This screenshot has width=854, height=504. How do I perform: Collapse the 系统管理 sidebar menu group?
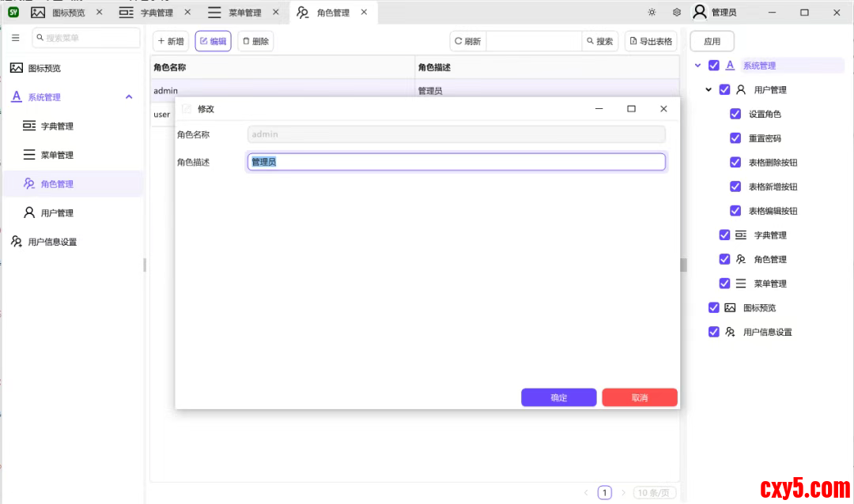[129, 97]
